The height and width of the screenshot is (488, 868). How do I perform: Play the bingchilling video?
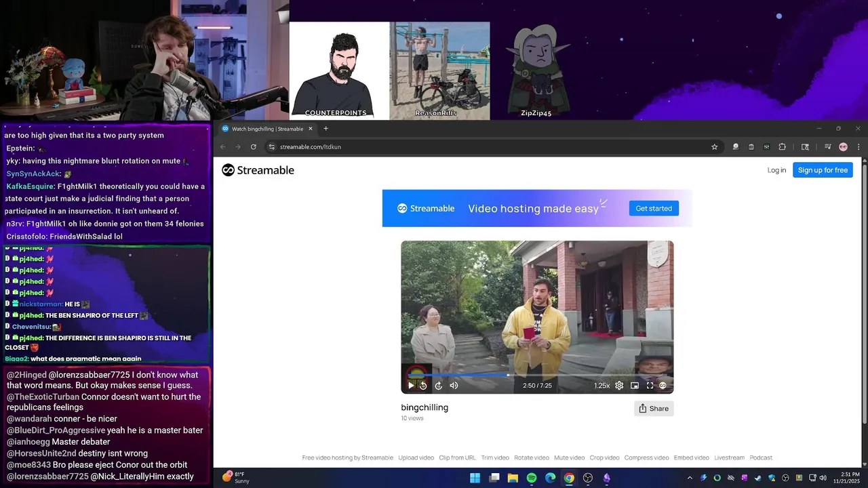point(410,386)
